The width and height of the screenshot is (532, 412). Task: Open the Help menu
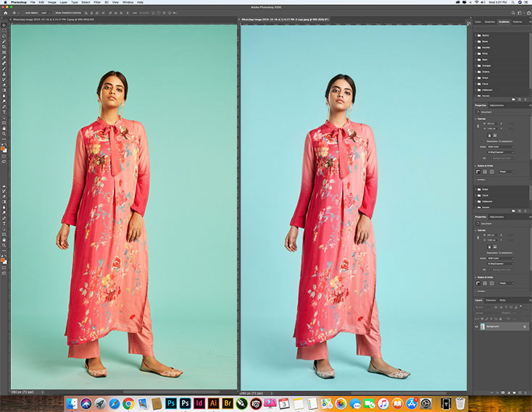(140, 2)
